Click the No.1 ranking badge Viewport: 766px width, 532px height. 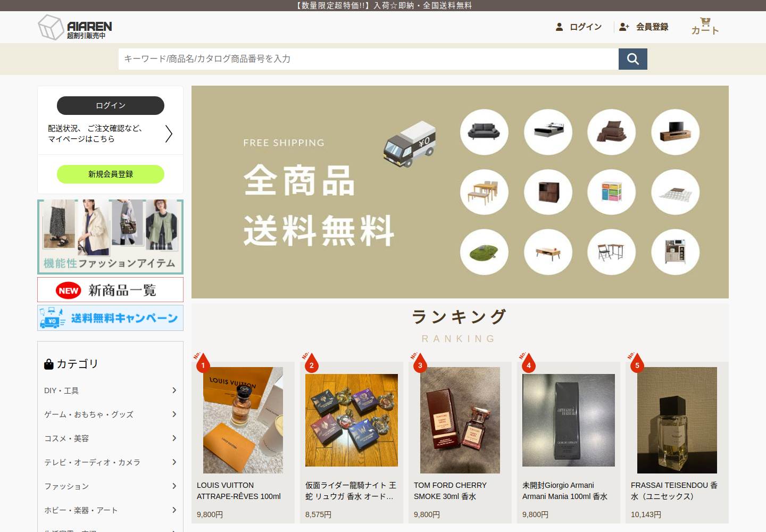point(202,362)
